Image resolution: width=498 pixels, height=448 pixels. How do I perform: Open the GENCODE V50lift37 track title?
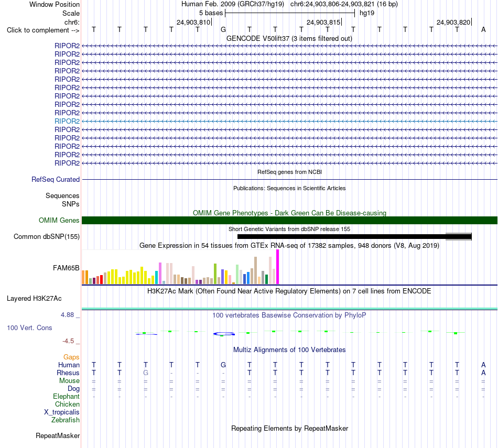tap(289, 38)
